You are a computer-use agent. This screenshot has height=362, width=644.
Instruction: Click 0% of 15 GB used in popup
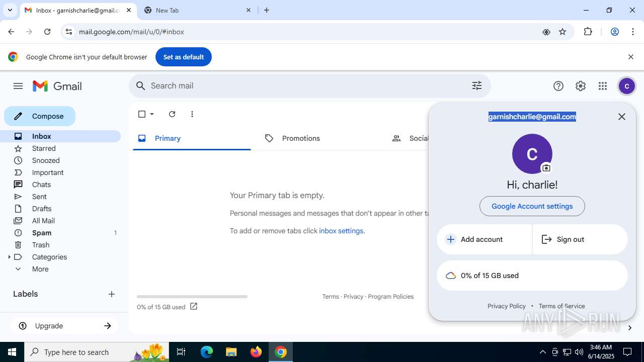point(532,276)
